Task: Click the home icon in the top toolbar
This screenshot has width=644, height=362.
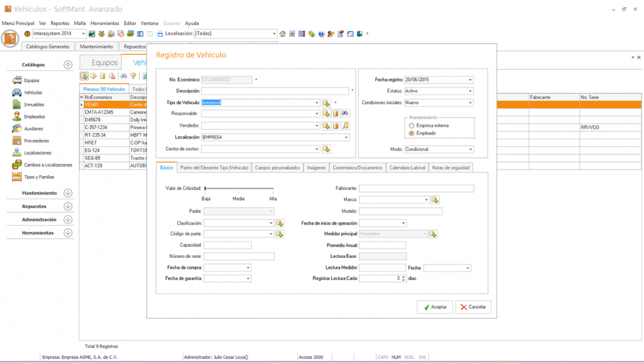Action: (x=283, y=34)
